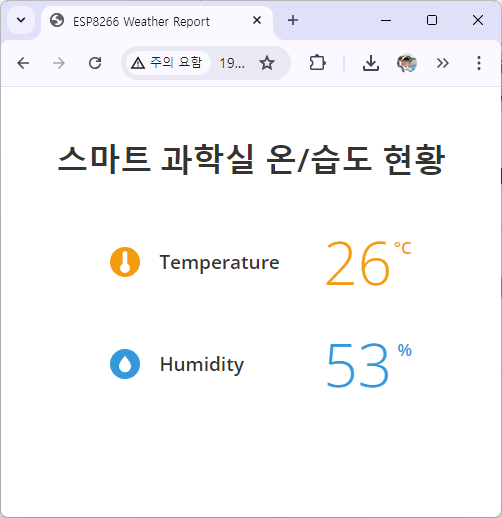Open the tab search dropdown arrow

click(x=21, y=20)
